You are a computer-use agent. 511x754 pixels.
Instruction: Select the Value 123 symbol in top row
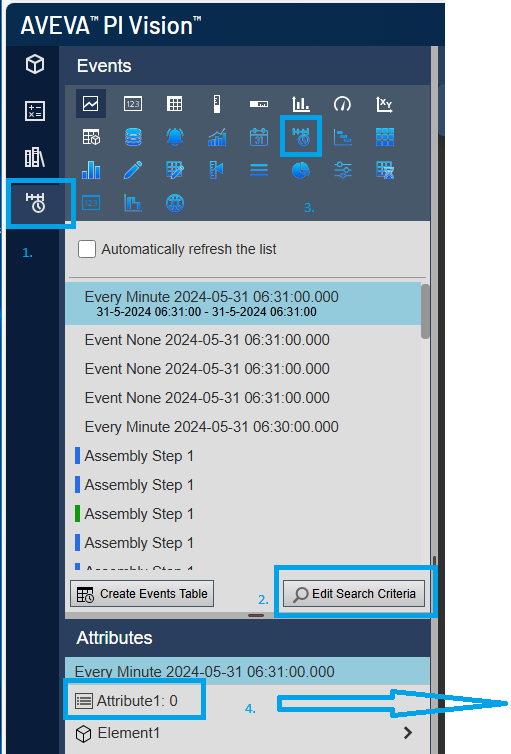[x=133, y=104]
